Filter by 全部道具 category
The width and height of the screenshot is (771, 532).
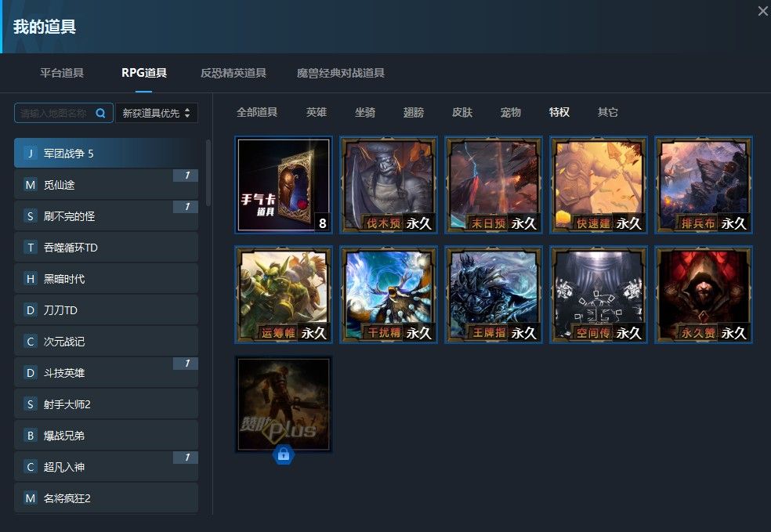tap(257, 112)
